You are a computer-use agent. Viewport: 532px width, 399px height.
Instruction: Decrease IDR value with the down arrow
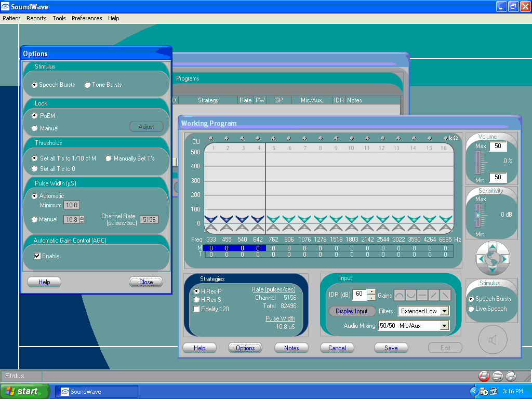click(371, 298)
